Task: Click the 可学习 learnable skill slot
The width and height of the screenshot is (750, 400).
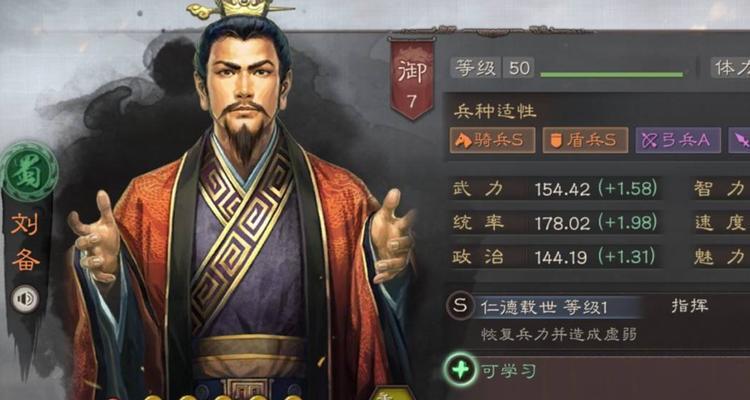Action: [x=597, y=371]
